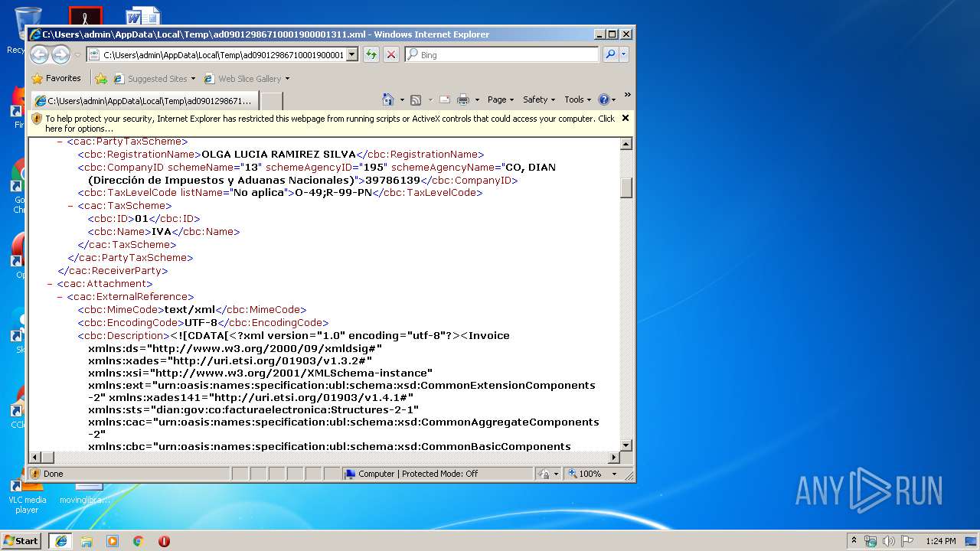Click the EncodingCode value UTF-8
This screenshot has width=980, height=551.
201,323
